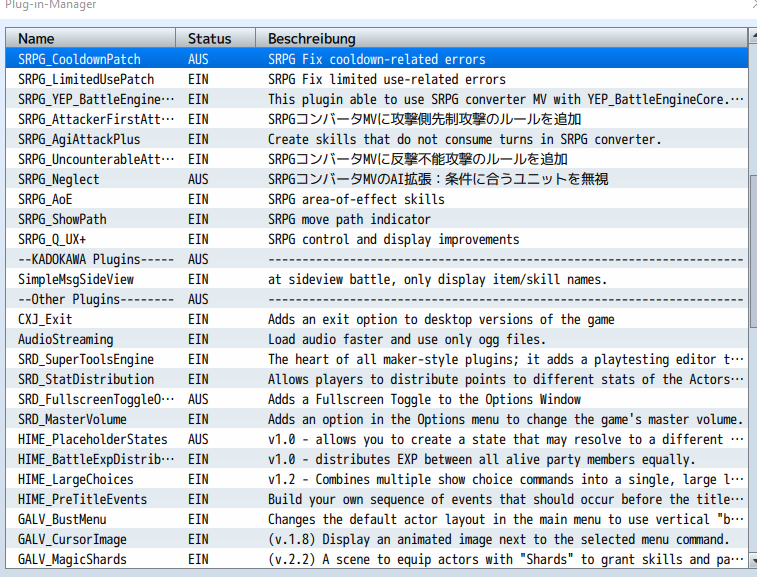Screen dimensions: 757x577
Task: Click description 'SRPG control and display improvements'
Action: click(393, 239)
